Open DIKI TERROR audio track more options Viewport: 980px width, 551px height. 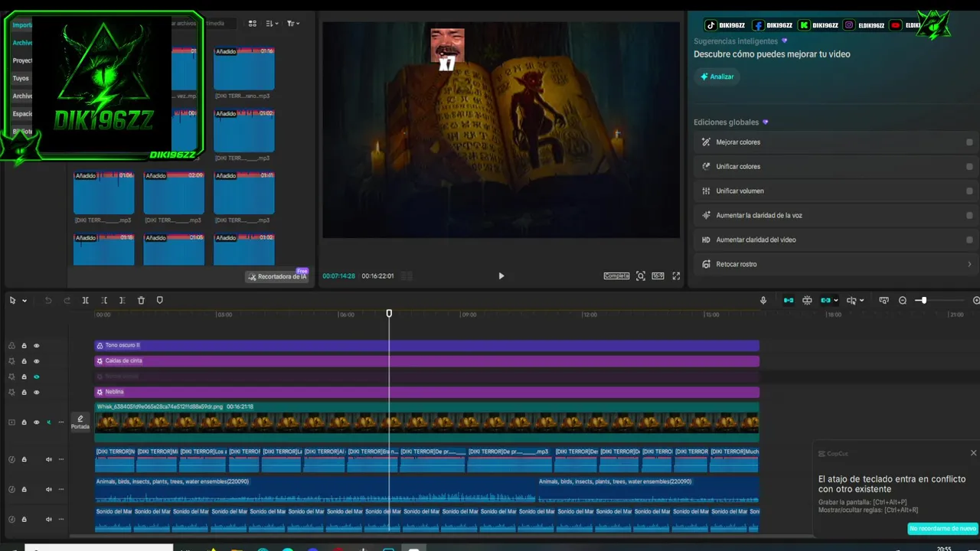tap(60, 459)
